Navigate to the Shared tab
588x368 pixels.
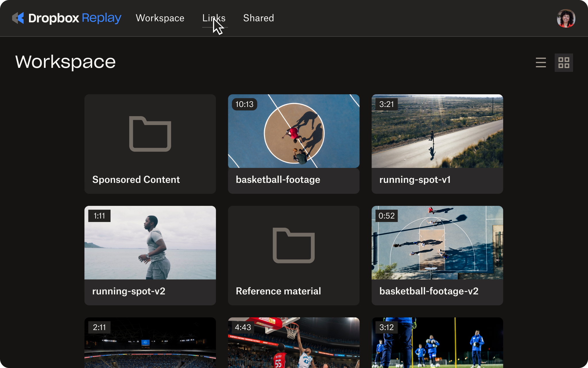click(x=258, y=18)
